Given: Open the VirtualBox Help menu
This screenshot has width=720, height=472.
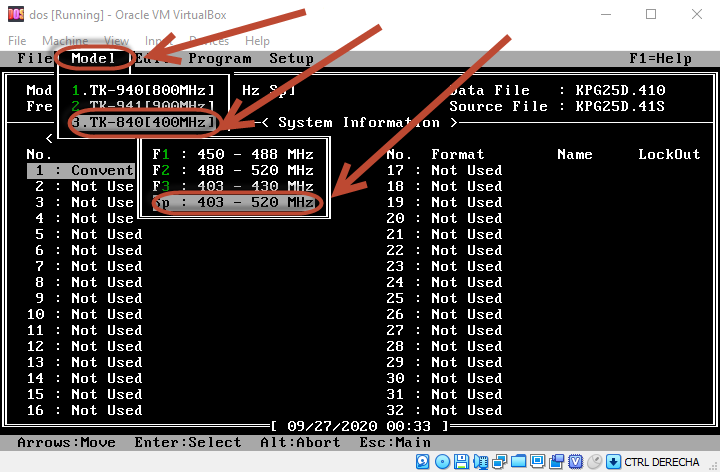Looking at the screenshot, I should 257,41.
